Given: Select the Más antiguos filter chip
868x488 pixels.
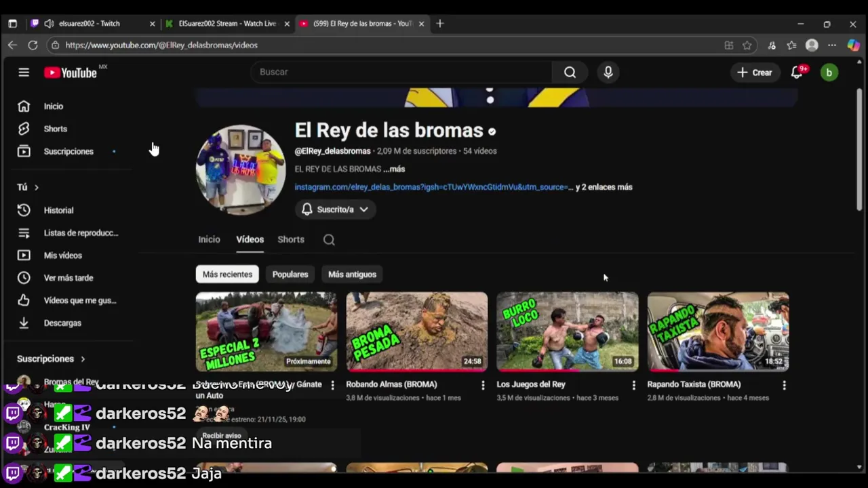Looking at the screenshot, I should 352,274.
